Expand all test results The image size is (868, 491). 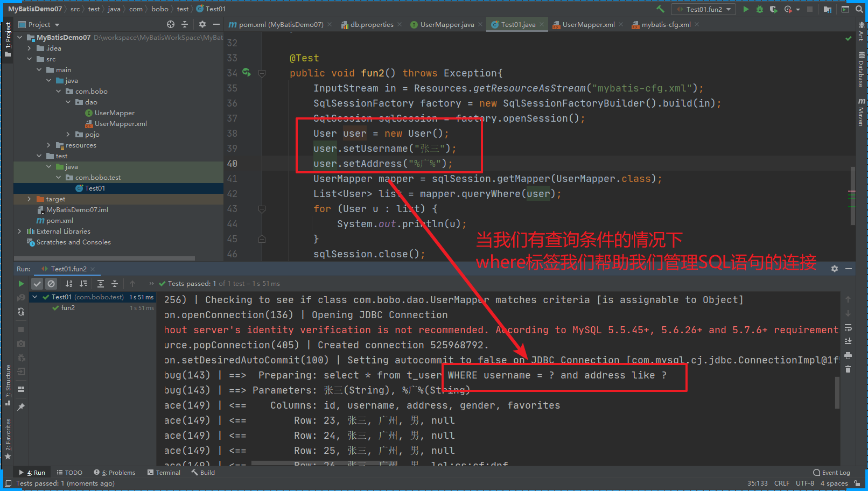101,284
